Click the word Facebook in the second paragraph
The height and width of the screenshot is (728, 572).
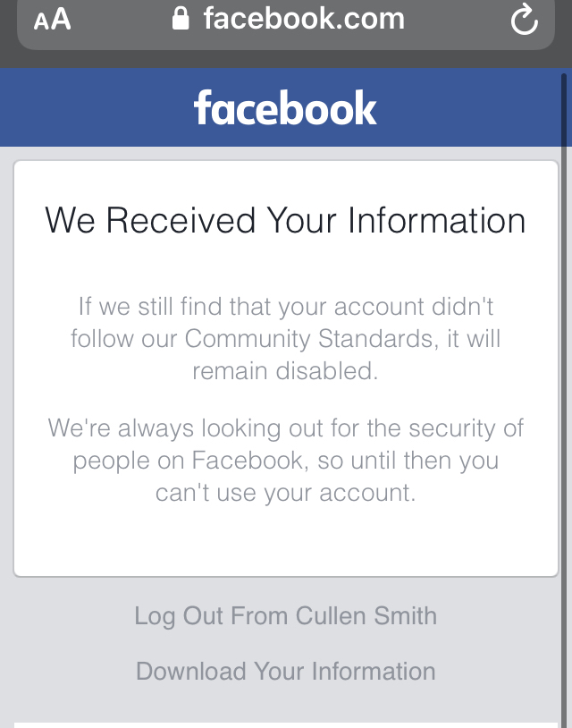[x=248, y=460]
